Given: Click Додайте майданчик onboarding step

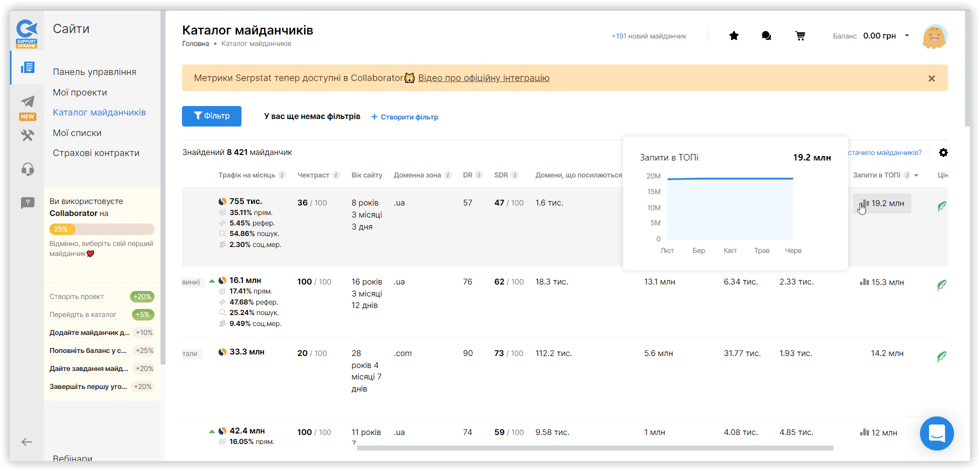Looking at the screenshot, I should point(89,333).
